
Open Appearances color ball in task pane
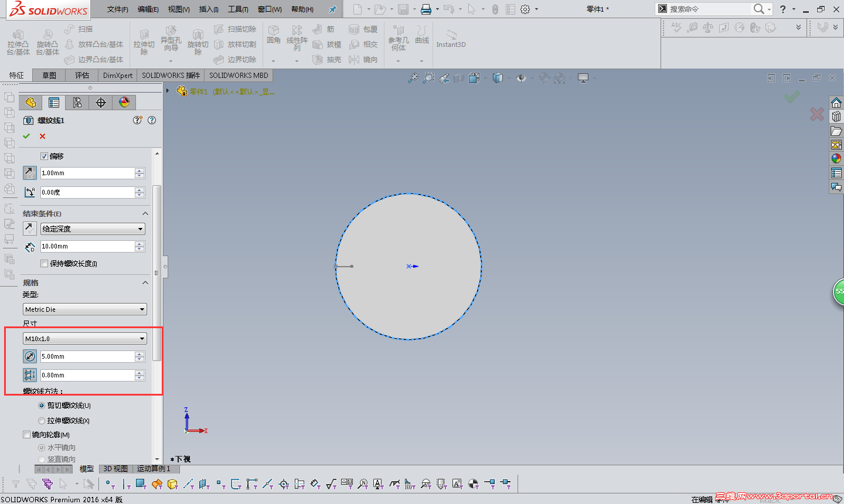click(836, 159)
